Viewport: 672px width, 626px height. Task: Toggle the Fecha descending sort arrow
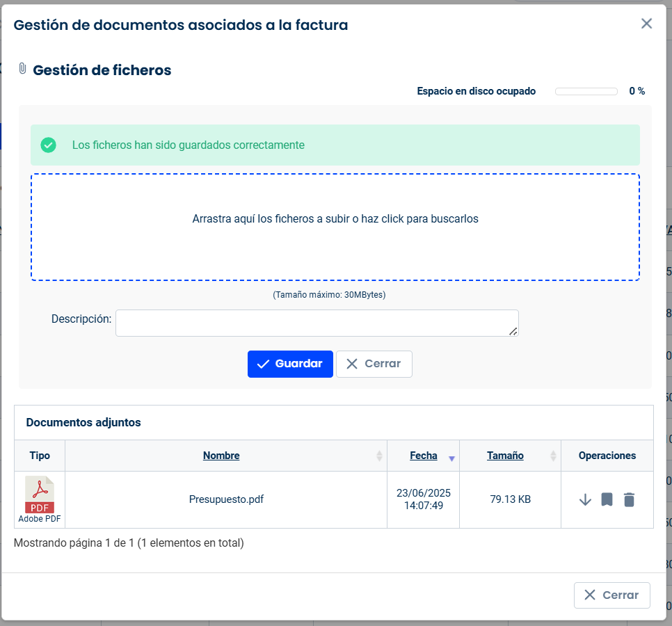point(451,458)
